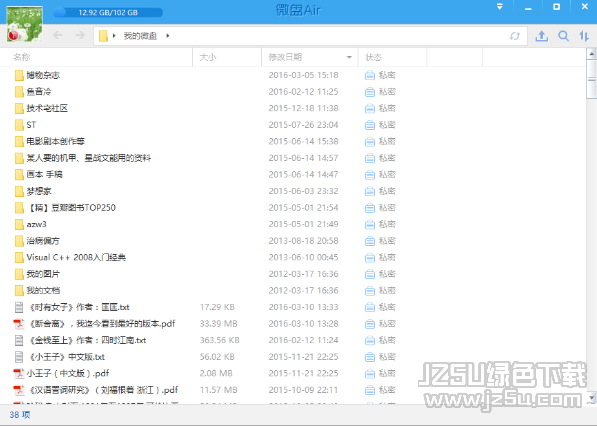The image size is (597, 426).
Task: Click text file icon of 《时有女子》
Action: (19, 307)
